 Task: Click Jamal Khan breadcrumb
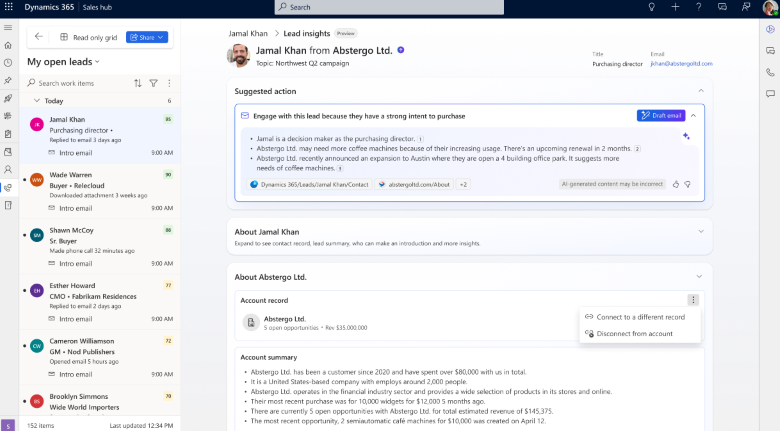[248, 33]
